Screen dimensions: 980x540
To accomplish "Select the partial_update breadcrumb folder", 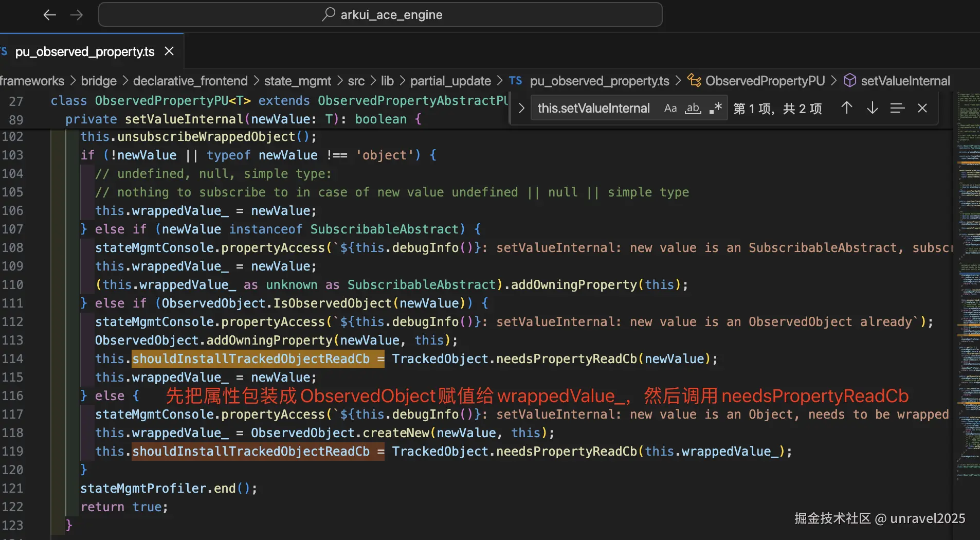I will [450, 81].
